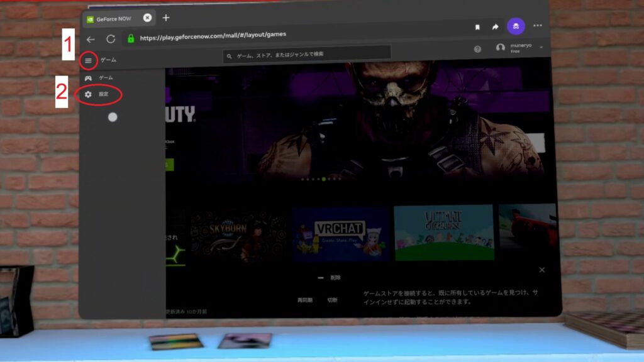
Task: Click the 再同期 resync button
Action: 305,300
